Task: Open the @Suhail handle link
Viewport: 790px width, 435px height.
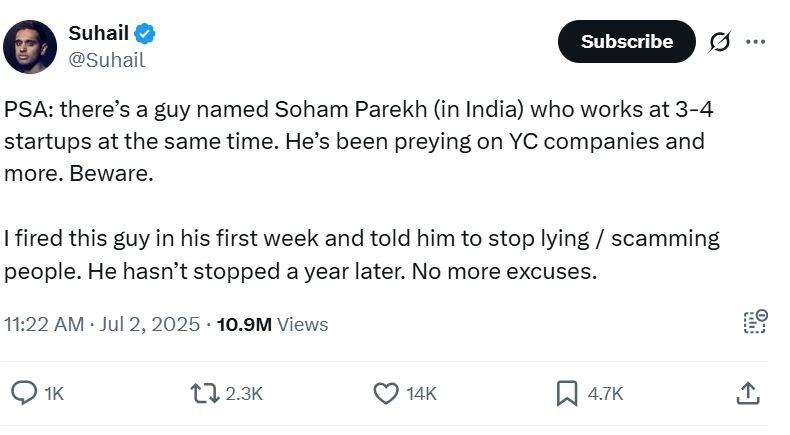Action: coord(106,60)
